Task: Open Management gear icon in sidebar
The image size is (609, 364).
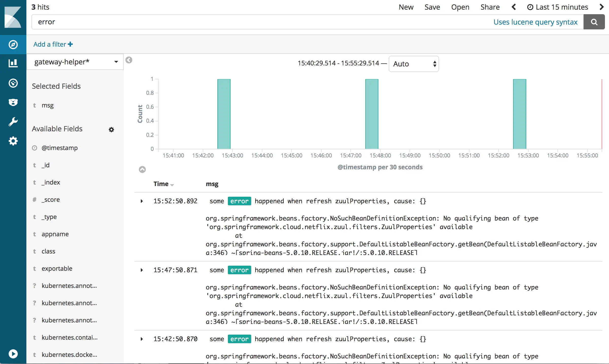Action: point(13,141)
